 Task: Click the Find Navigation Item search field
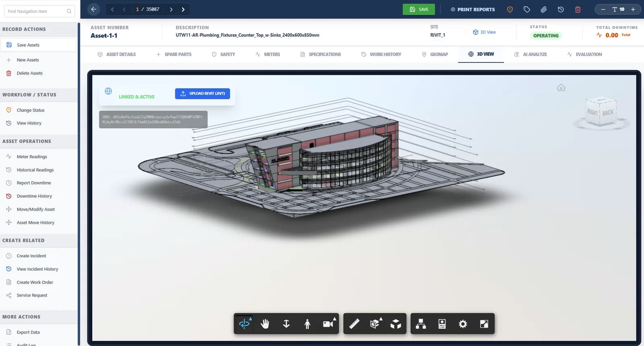(x=39, y=11)
